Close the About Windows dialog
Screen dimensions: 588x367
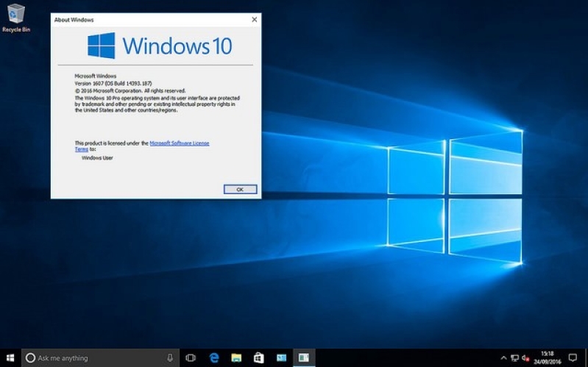pyautogui.click(x=254, y=20)
